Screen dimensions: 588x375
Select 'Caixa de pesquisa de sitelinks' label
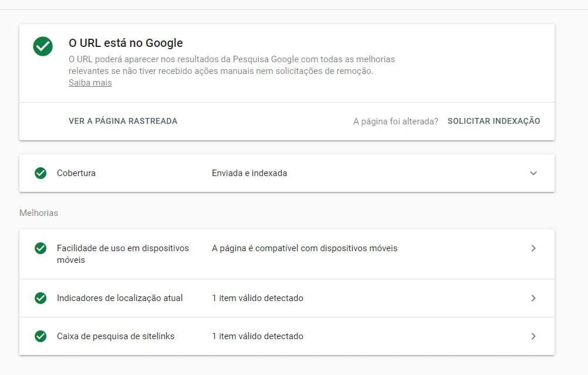pyautogui.click(x=116, y=336)
